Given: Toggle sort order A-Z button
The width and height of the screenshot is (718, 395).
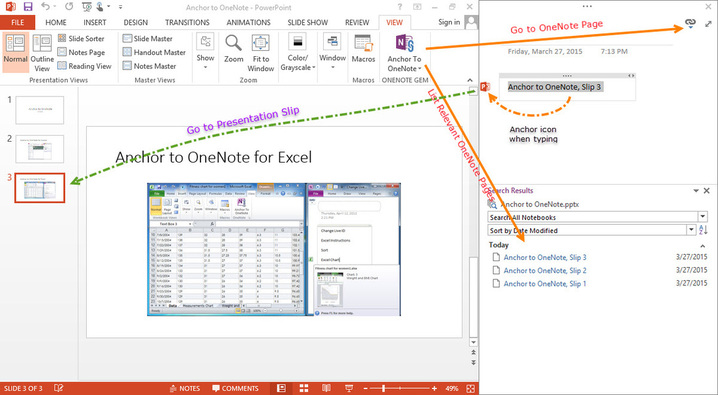Looking at the screenshot, I should coord(703,230).
